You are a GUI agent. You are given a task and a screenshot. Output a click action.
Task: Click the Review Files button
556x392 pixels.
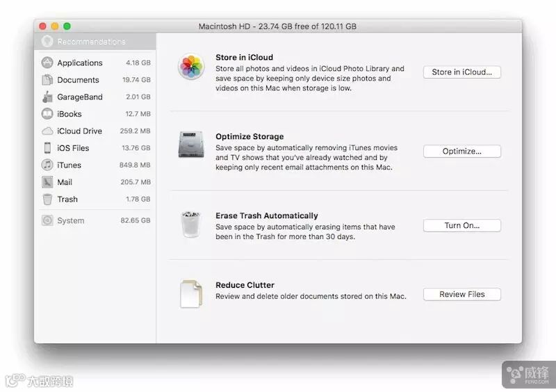[461, 295]
